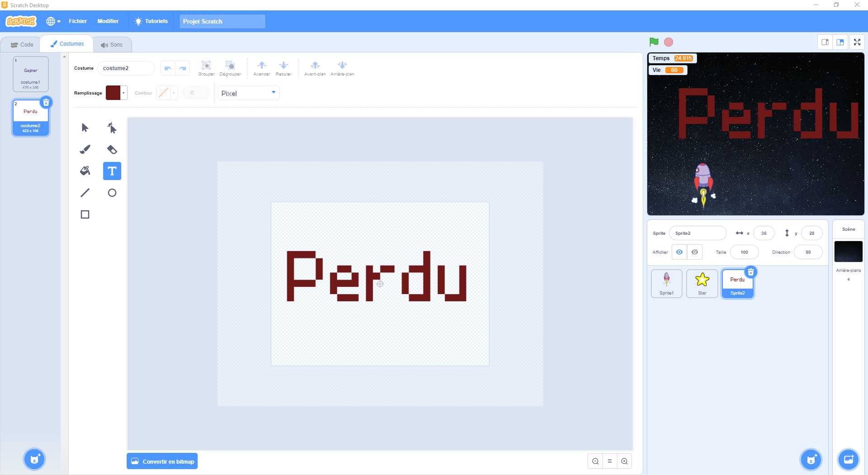Pick the Line drawing tool
Screen dimensions: 868x475
pos(85,193)
